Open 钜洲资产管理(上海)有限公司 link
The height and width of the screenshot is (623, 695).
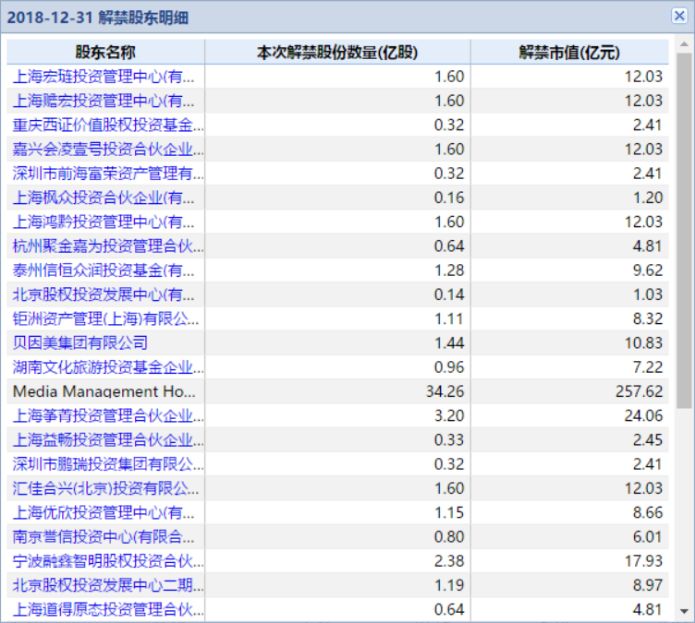click(x=105, y=319)
